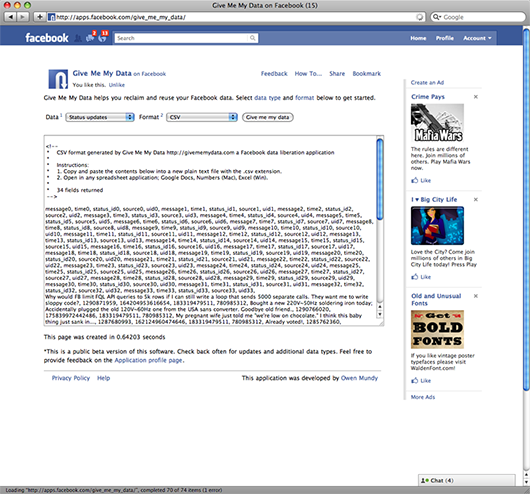Close the Old and Unusual Fonts ad
This screenshot has width=530, height=494.
point(476,296)
